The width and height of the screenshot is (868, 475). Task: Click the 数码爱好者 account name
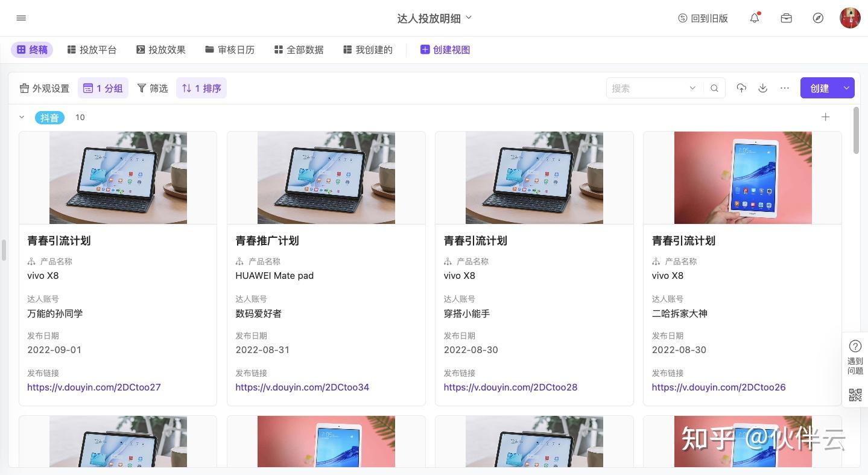coord(258,313)
